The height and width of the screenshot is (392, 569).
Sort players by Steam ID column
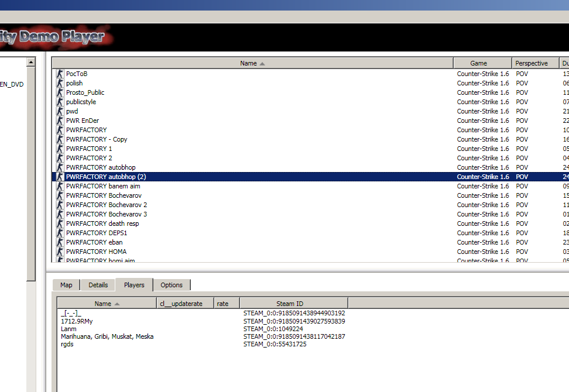290,304
